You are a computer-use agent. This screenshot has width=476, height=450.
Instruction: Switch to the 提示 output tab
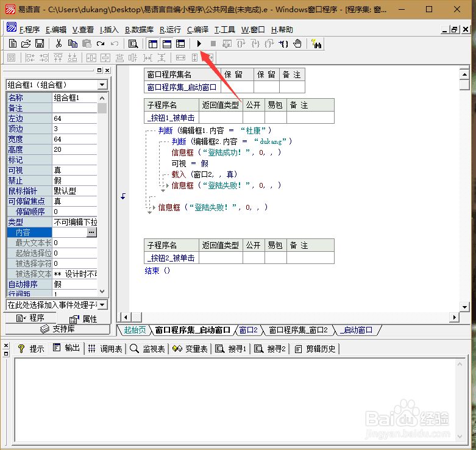coord(31,349)
